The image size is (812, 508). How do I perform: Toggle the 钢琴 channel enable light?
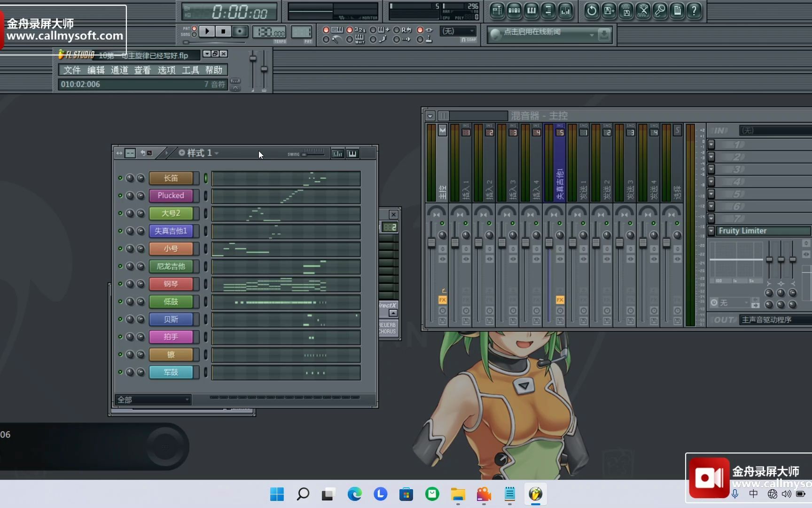120,284
